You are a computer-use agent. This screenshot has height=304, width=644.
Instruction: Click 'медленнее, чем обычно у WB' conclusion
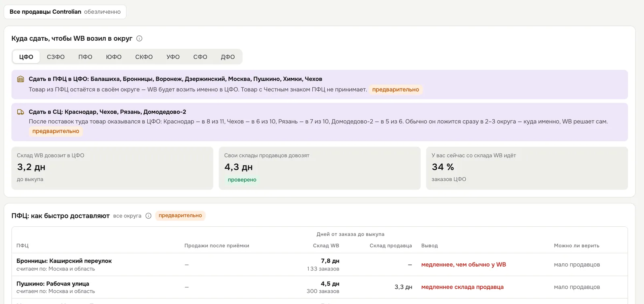click(x=464, y=265)
